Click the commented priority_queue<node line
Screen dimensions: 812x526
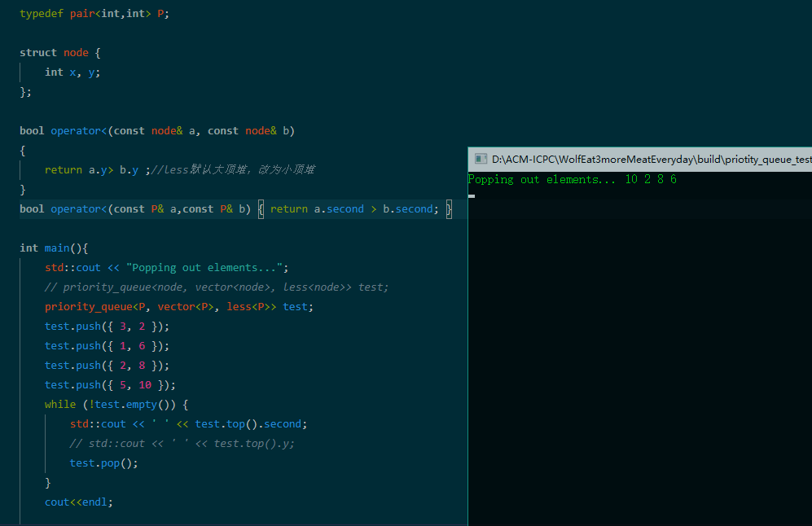pos(217,287)
